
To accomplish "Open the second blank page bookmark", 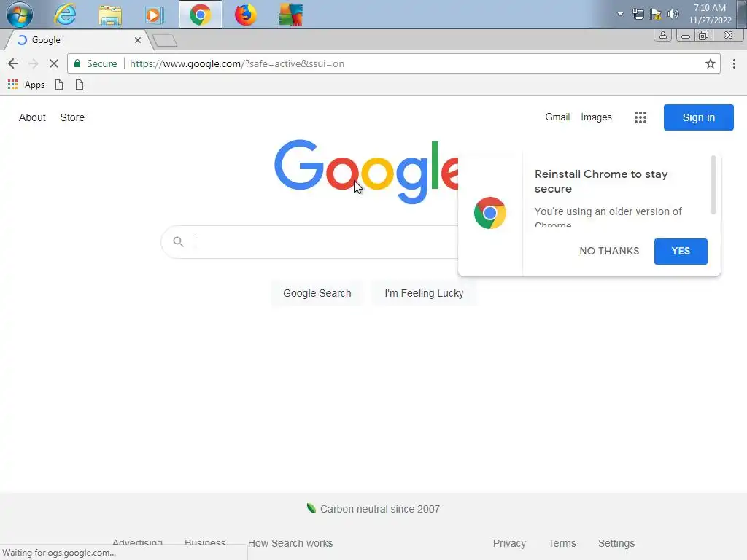I will (x=80, y=85).
